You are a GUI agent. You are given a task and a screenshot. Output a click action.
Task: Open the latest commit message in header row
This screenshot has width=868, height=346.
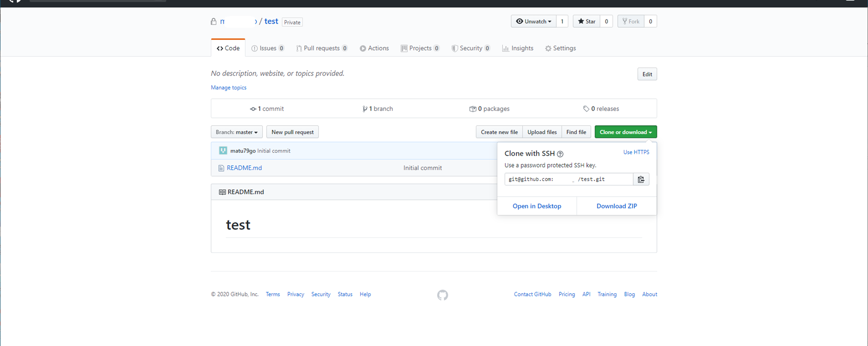pyautogui.click(x=274, y=151)
